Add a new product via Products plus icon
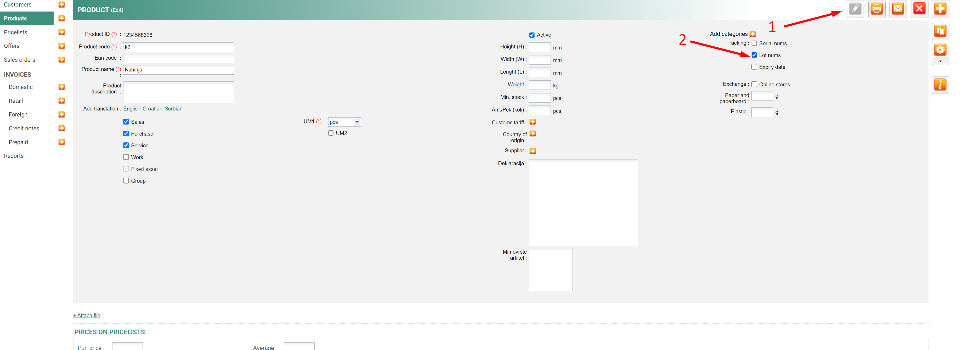Viewport: 980px width, 350px height. tap(62, 18)
